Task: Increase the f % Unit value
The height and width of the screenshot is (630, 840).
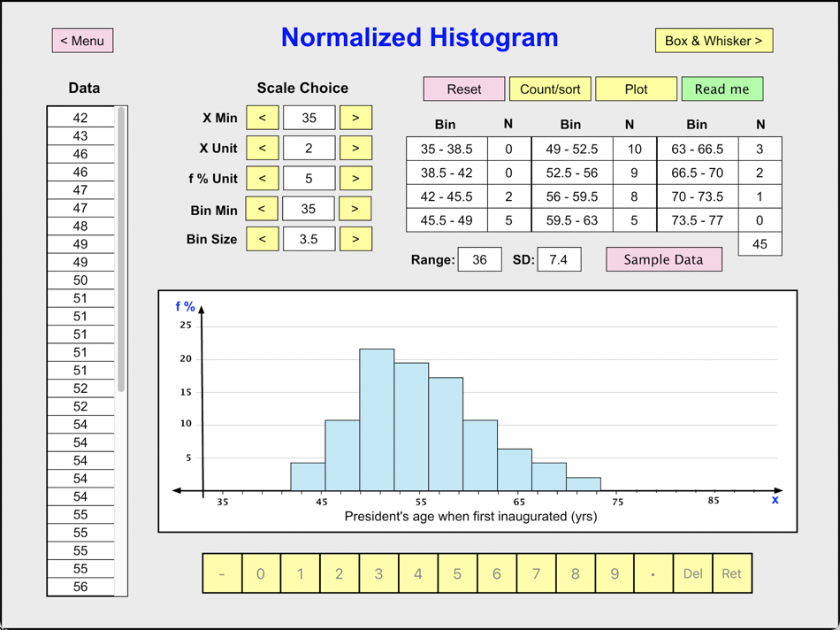Action: (x=356, y=178)
